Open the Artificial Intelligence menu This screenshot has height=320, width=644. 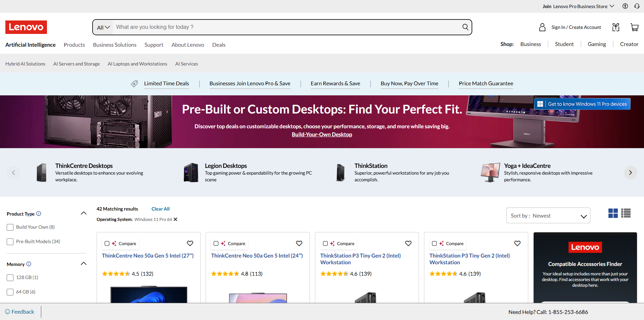pyautogui.click(x=31, y=45)
